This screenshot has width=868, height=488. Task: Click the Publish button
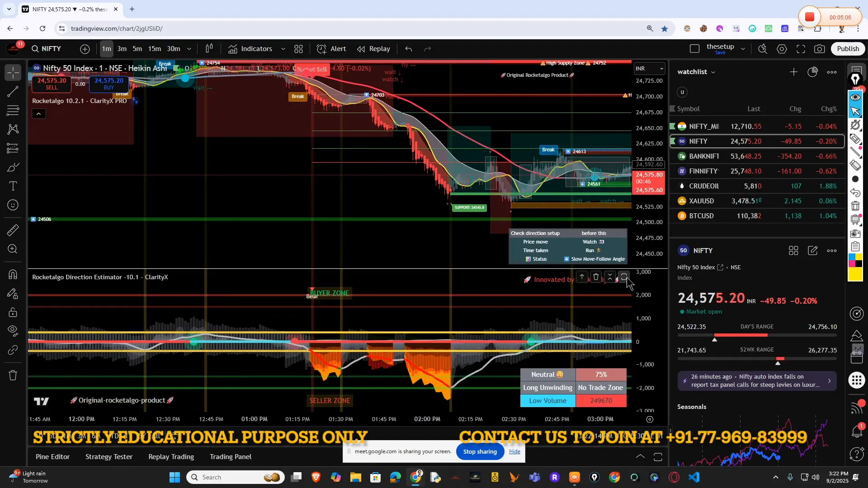tap(848, 48)
